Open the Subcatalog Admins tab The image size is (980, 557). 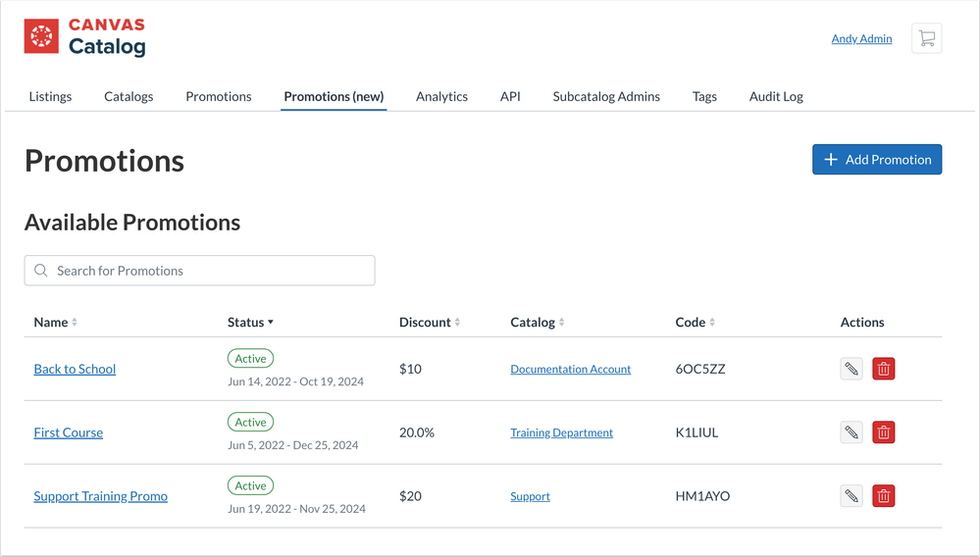click(x=606, y=96)
